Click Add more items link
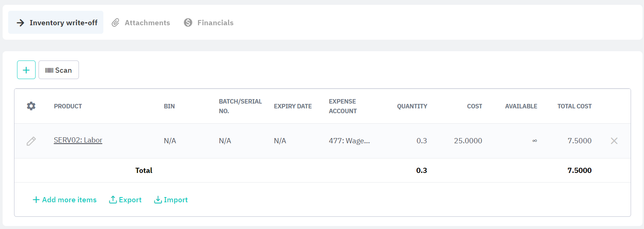644x229 pixels. tap(64, 200)
